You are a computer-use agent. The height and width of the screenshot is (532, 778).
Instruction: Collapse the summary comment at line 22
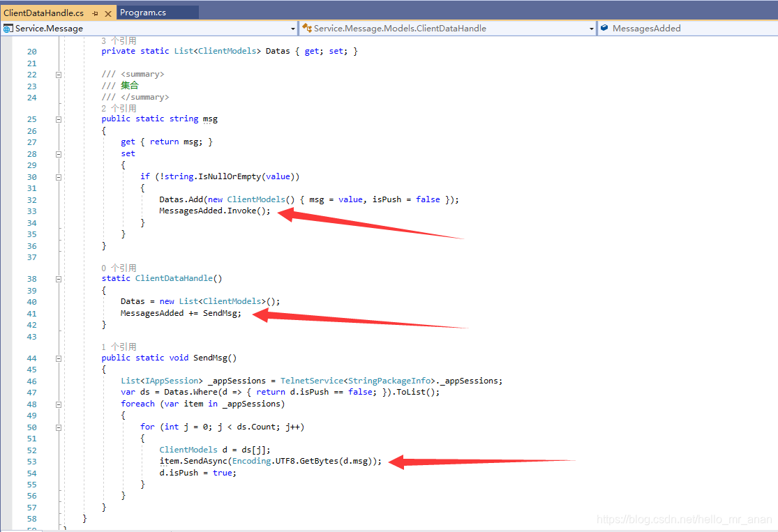tap(59, 75)
